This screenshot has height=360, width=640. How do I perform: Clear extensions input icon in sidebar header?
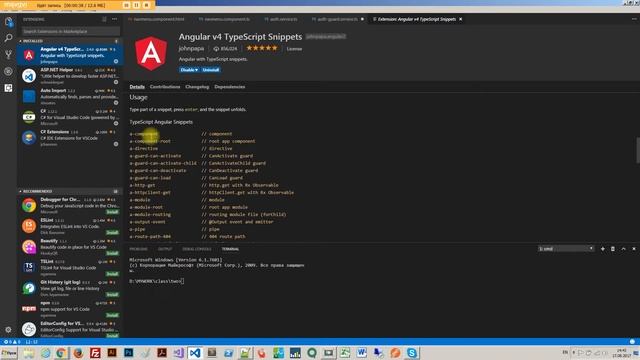pyautogui.click(x=104, y=19)
